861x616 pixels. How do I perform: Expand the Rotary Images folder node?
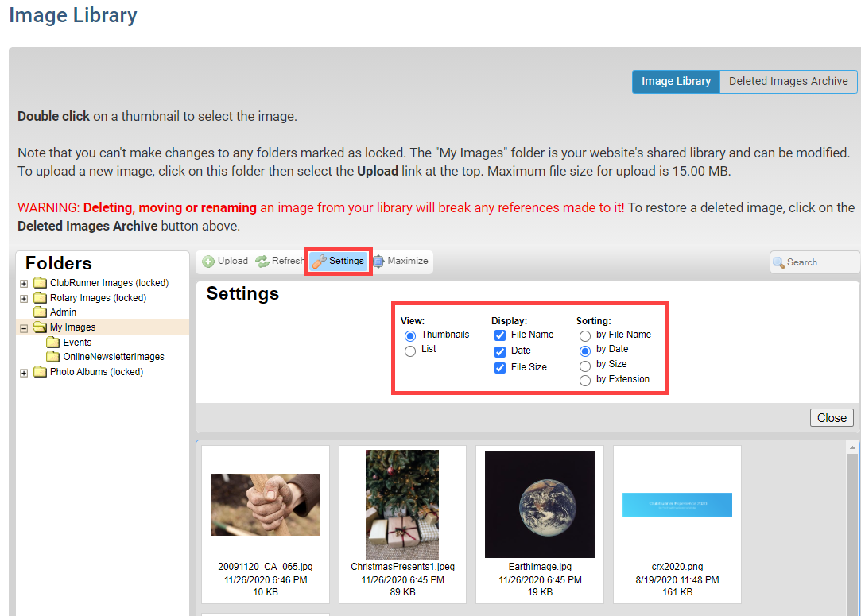tap(24, 299)
